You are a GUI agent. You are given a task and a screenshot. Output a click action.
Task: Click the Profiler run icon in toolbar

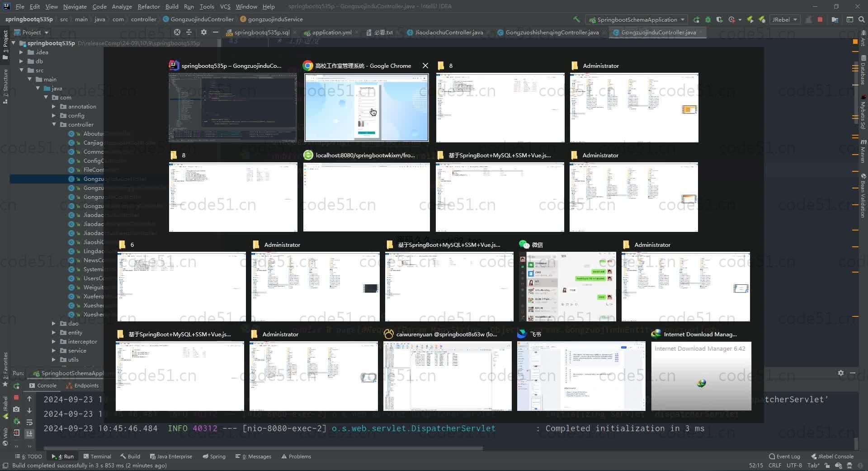(x=731, y=19)
